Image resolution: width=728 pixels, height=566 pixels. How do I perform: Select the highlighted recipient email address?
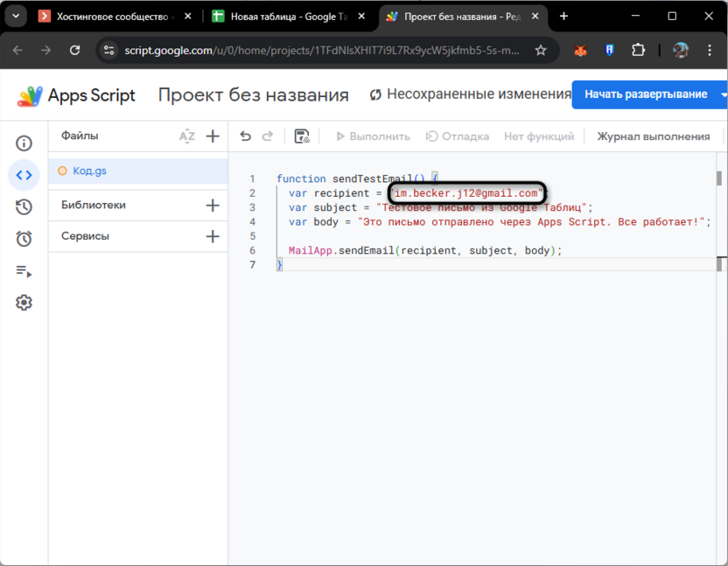point(469,193)
